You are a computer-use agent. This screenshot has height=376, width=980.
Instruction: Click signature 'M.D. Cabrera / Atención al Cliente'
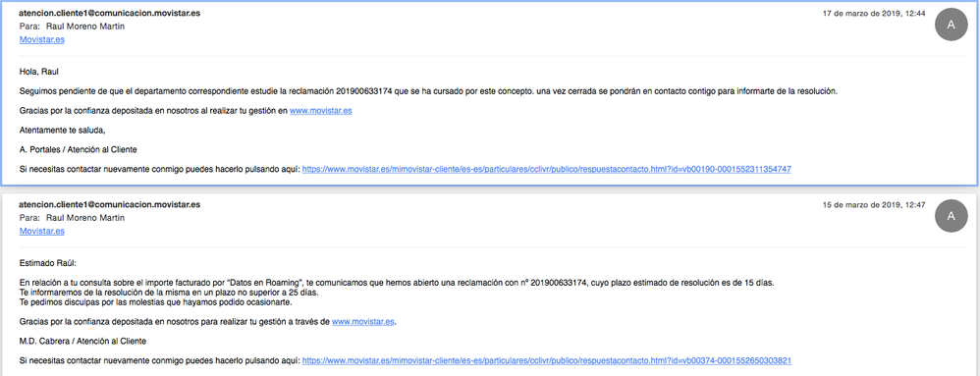pos(82,341)
